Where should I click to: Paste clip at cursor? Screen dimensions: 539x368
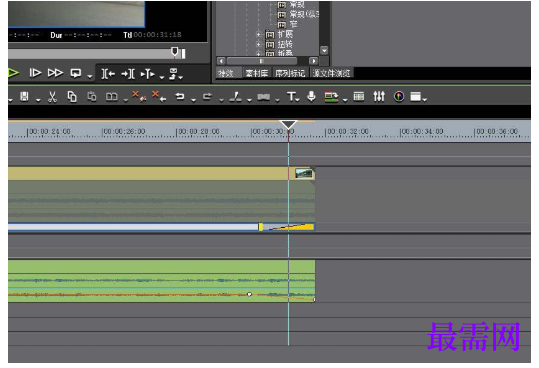pos(91,97)
